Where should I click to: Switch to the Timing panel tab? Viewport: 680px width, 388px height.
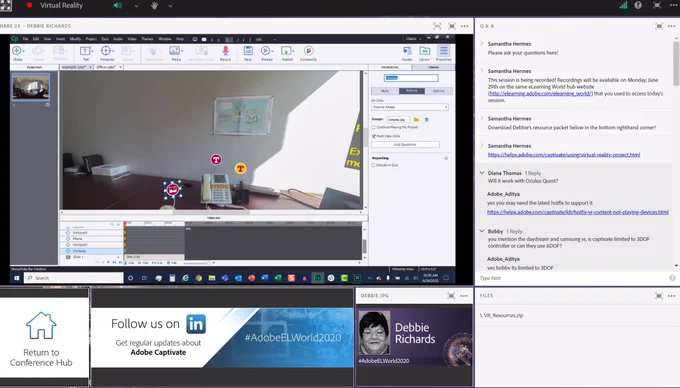(433, 67)
